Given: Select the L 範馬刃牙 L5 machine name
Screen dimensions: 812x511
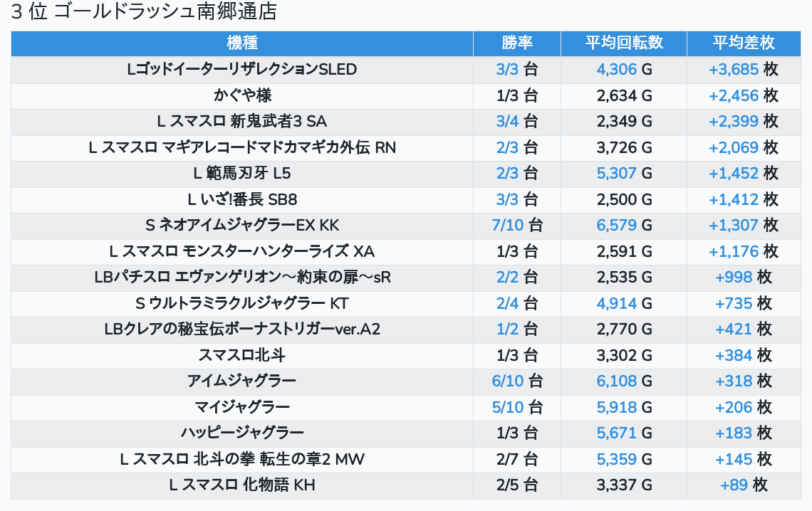Looking at the screenshot, I should pyautogui.click(x=242, y=174).
